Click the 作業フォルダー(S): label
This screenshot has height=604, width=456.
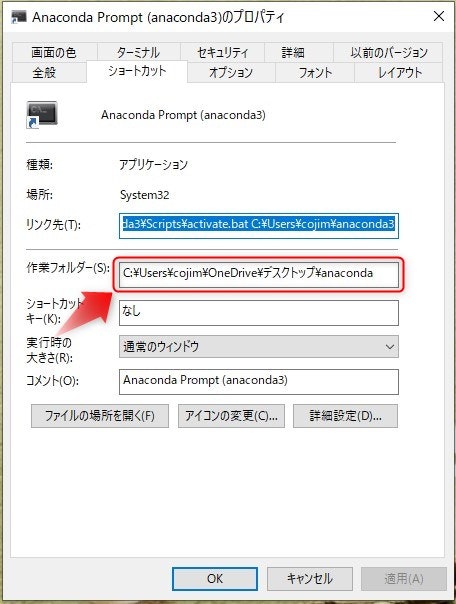(68, 268)
